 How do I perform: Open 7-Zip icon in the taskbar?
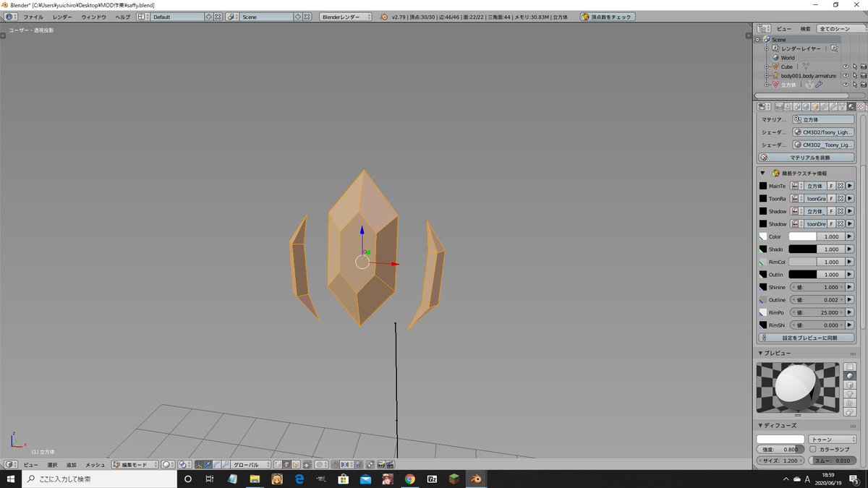pyautogui.click(x=432, y=479)
